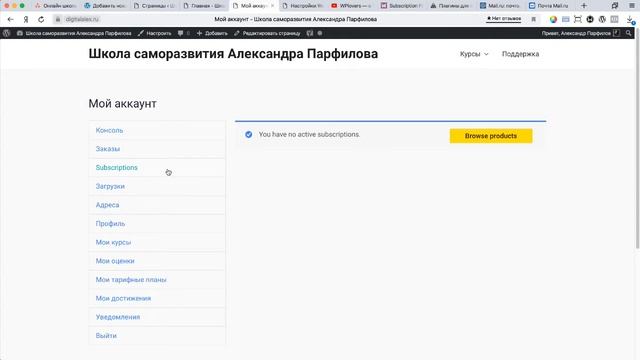
Task: Click the colorful circle extension icon
Action: (x=553, y=19)
